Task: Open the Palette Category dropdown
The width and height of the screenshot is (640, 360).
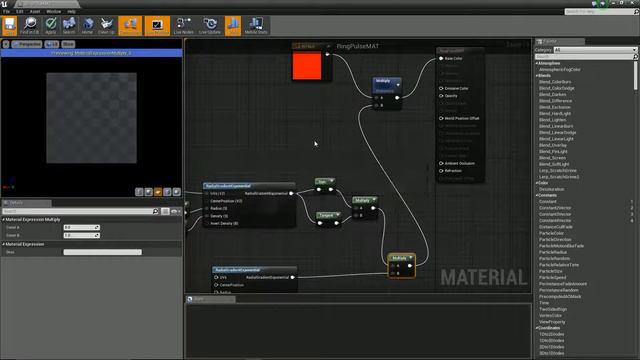Action: tap(595, 50)
